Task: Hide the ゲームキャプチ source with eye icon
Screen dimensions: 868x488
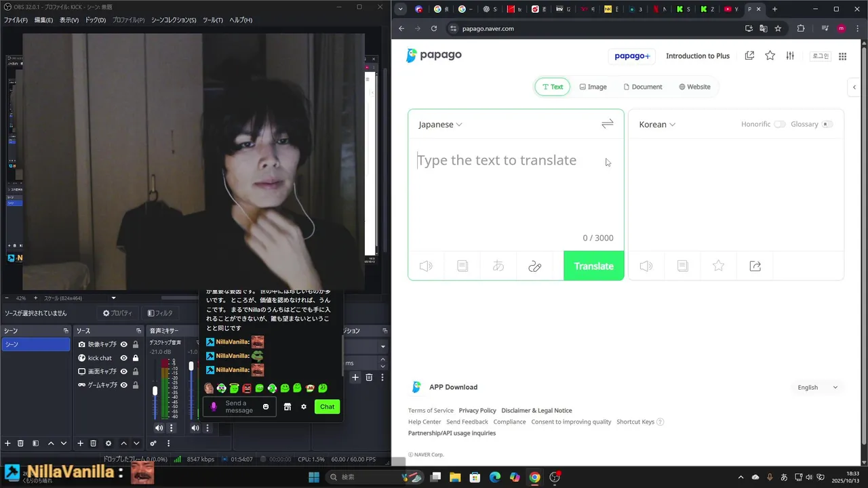Action: click(x=124, y=385)
